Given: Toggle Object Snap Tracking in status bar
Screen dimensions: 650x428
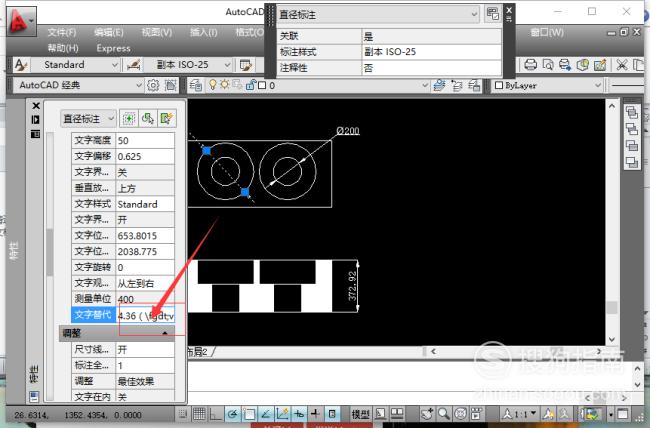Looking at the screenshot, I should pyautogui.click(x=266, y=414).
